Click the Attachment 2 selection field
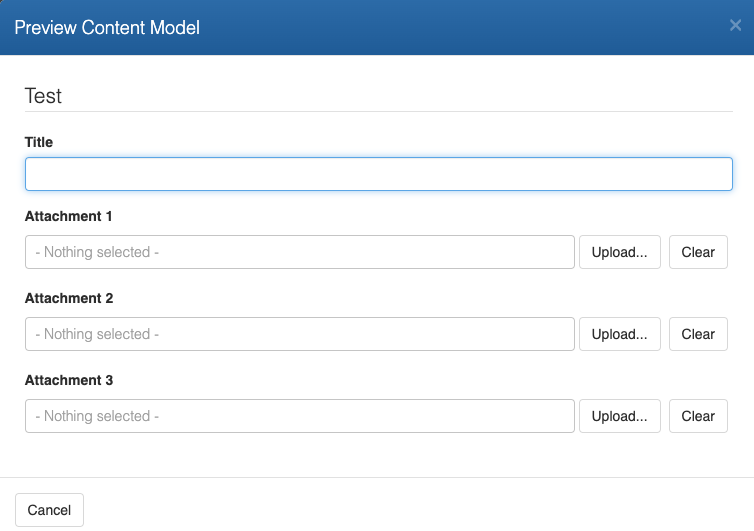This screenshot has width=754, height=531. click(x=299, y=334)
